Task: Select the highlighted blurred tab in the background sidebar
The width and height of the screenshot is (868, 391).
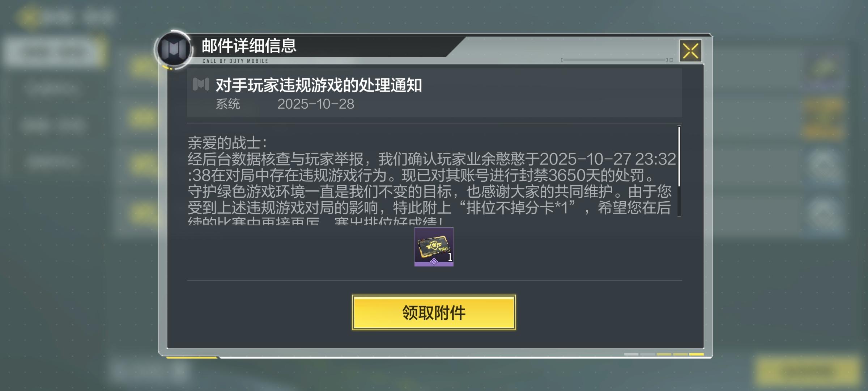Action: [x=54, y=52]
